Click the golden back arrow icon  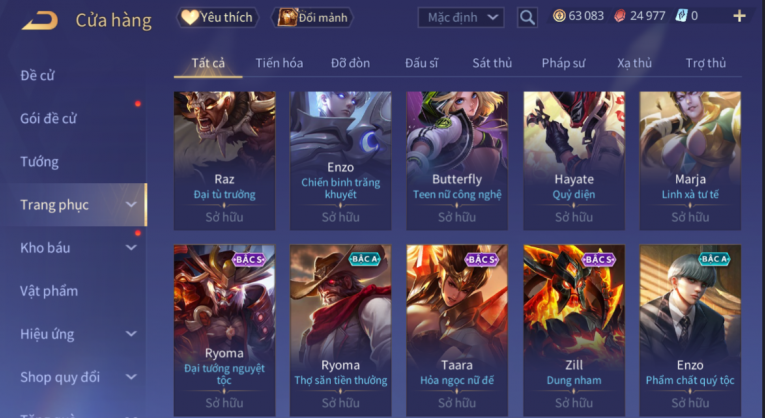(x=40, y=20)
